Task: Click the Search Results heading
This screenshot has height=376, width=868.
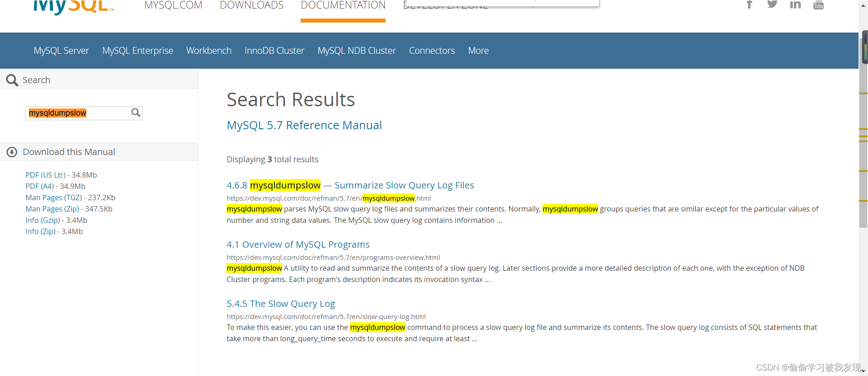Action: [x=291, y=99]
